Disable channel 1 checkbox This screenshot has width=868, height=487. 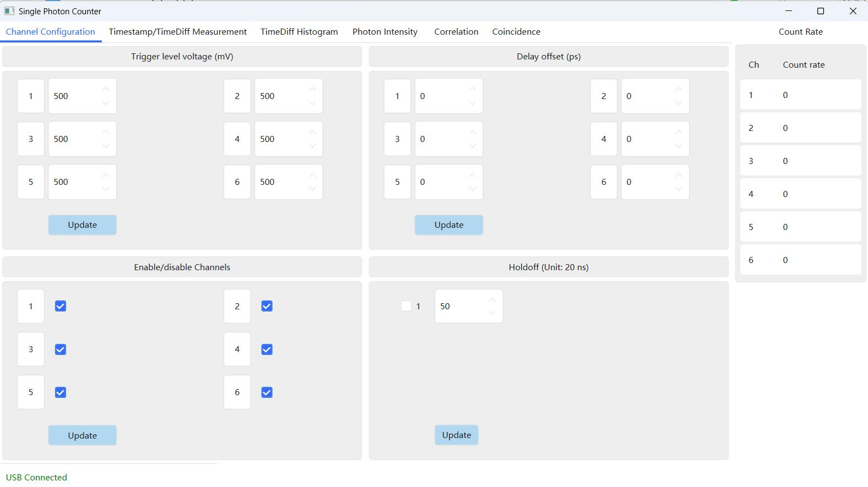pos(61,307)
